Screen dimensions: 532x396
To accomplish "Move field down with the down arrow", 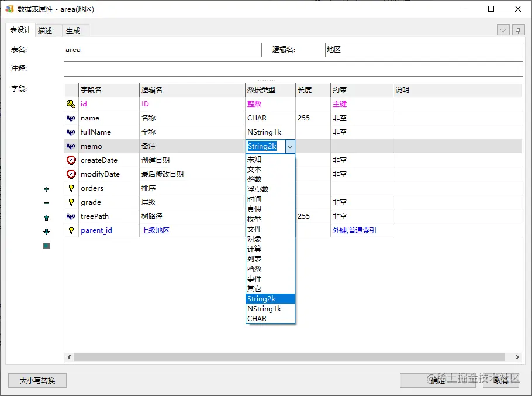I will tap(47, 232).
